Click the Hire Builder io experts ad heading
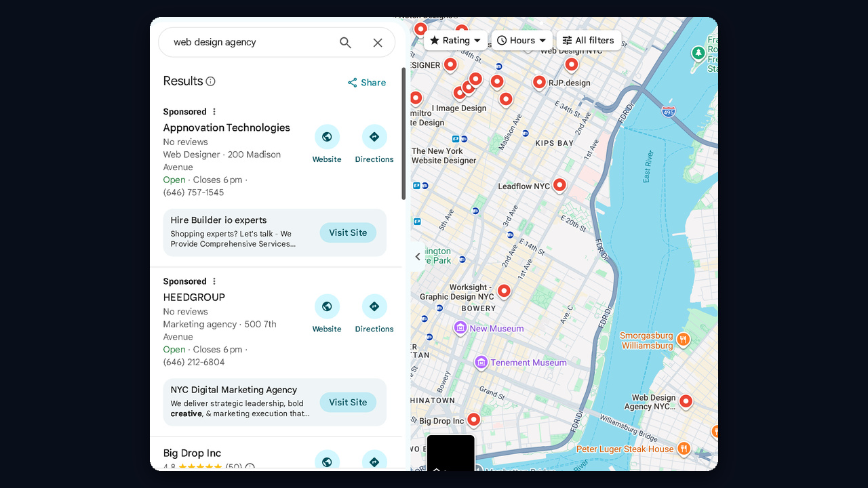The height and width of the screenshot is (488, 868). [x=218, y=220]
